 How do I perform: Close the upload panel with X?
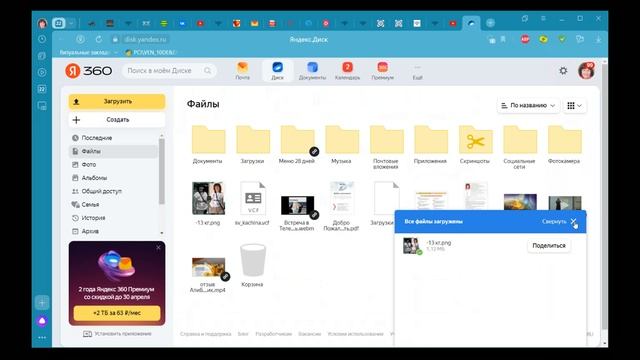click(573, 222)
